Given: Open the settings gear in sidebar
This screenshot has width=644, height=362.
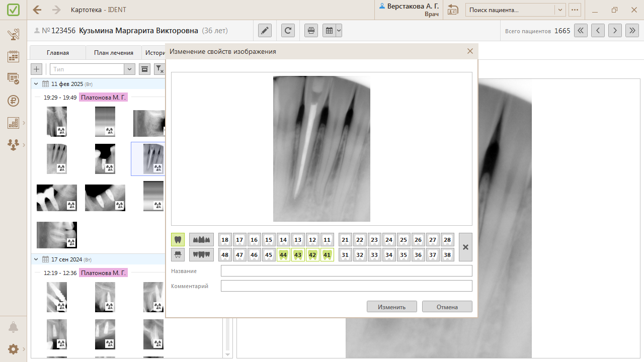Looking at the screenshot, I should click(13, 349).
